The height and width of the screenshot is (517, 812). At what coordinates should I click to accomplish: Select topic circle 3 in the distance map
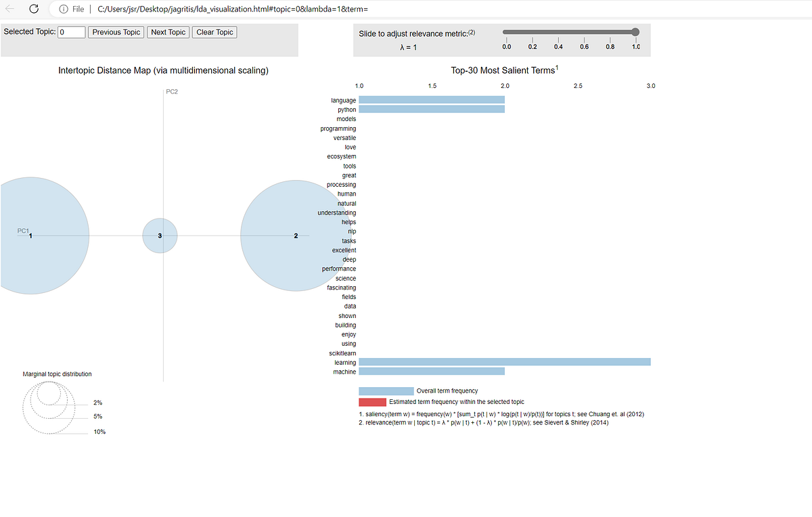tap(160, 235)
